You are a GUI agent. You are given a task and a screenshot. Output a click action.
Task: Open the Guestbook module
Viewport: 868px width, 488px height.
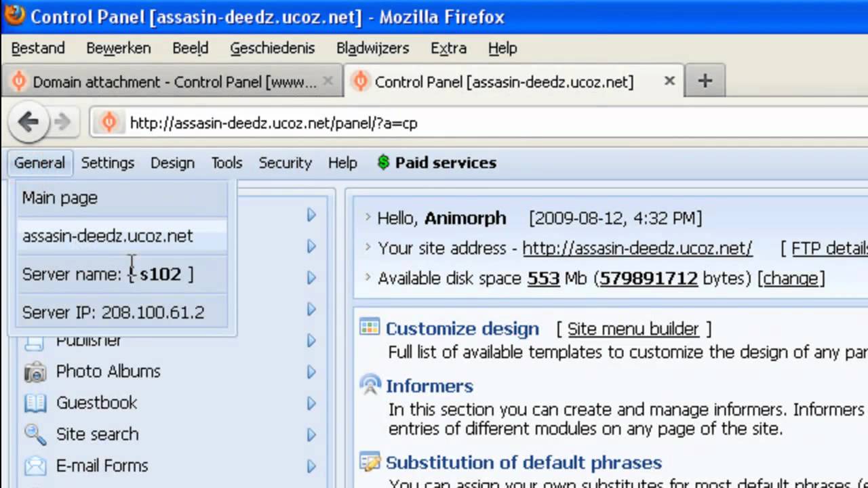coord(96,403)
